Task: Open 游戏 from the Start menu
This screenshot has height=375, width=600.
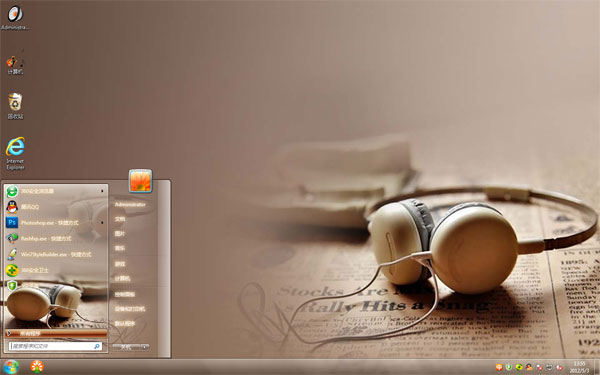Action: pyautogui.click(x=120, y=264)
